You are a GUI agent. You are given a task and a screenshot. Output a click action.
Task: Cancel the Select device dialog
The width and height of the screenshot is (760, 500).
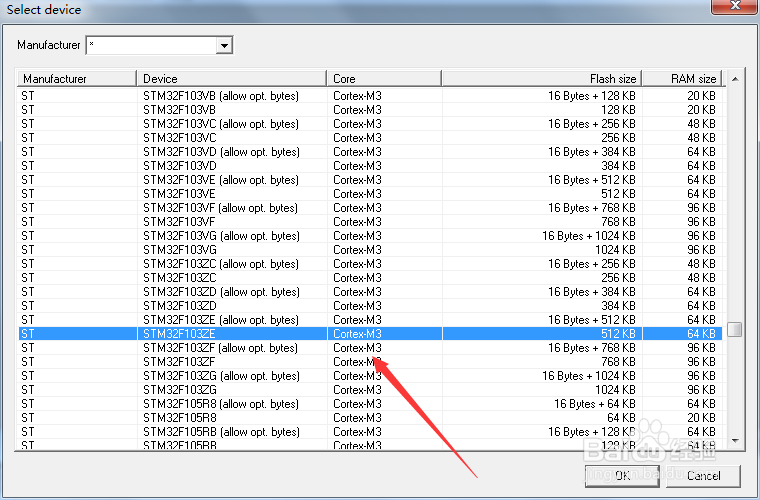click(703, 476)
